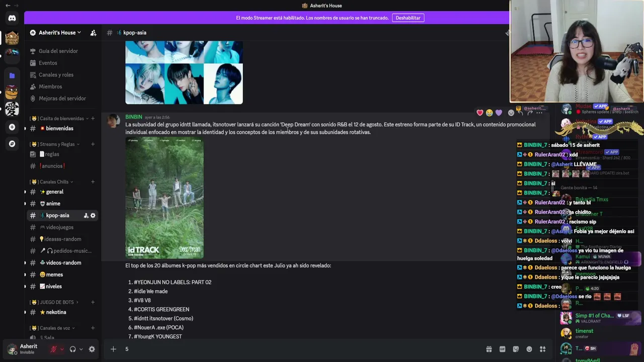Open more options on BINBIN's message

(539, 113)
